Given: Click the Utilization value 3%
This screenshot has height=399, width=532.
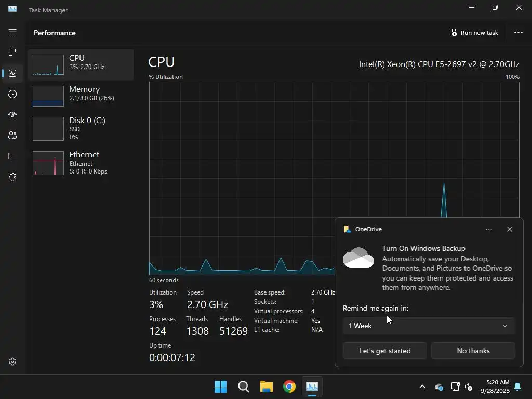Looking at the screenshot, I should (x=156, y=304).
